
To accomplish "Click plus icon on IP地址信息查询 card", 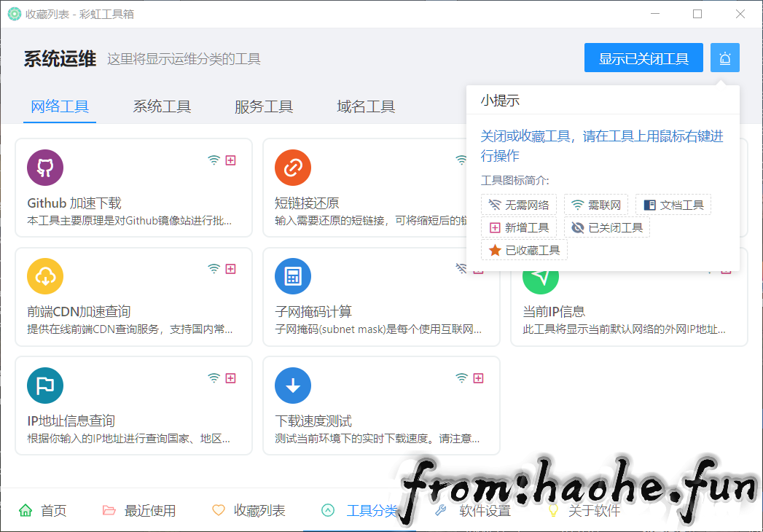I will [x=231, y=378].
